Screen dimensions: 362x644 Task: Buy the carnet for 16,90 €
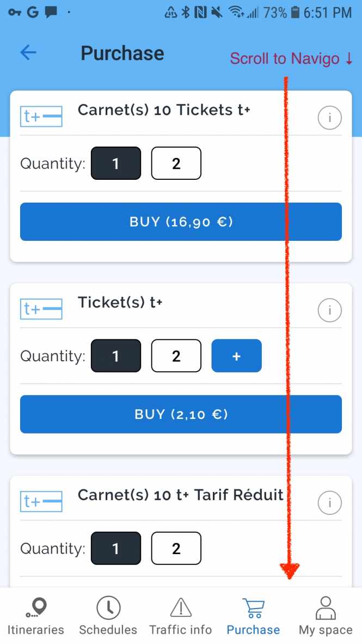point(181,221)
